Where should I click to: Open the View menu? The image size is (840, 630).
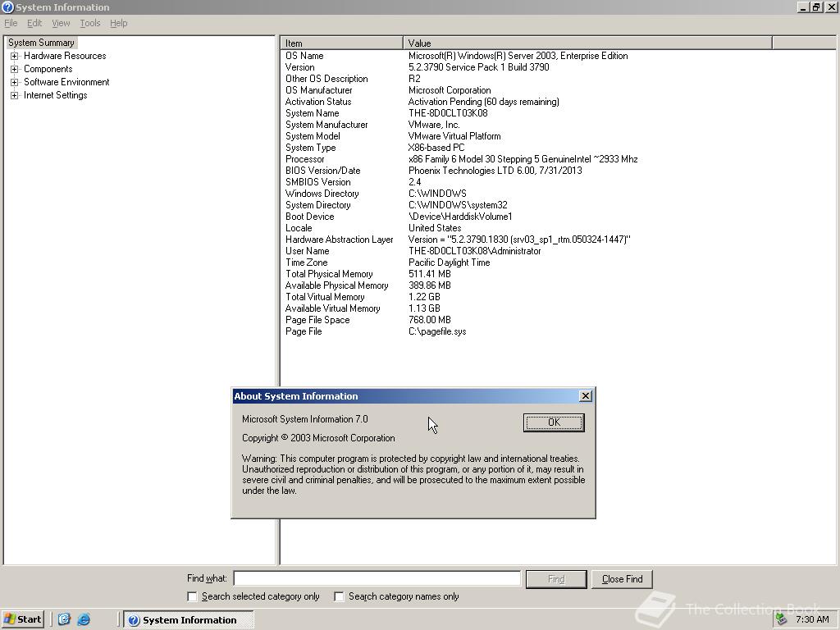tap(61, 23)
